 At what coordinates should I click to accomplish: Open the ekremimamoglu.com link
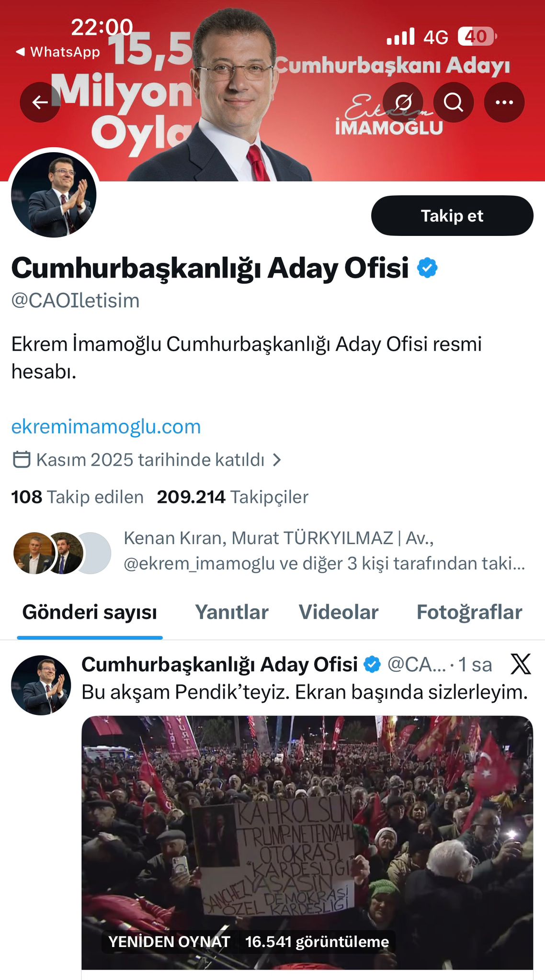point(106,426)
